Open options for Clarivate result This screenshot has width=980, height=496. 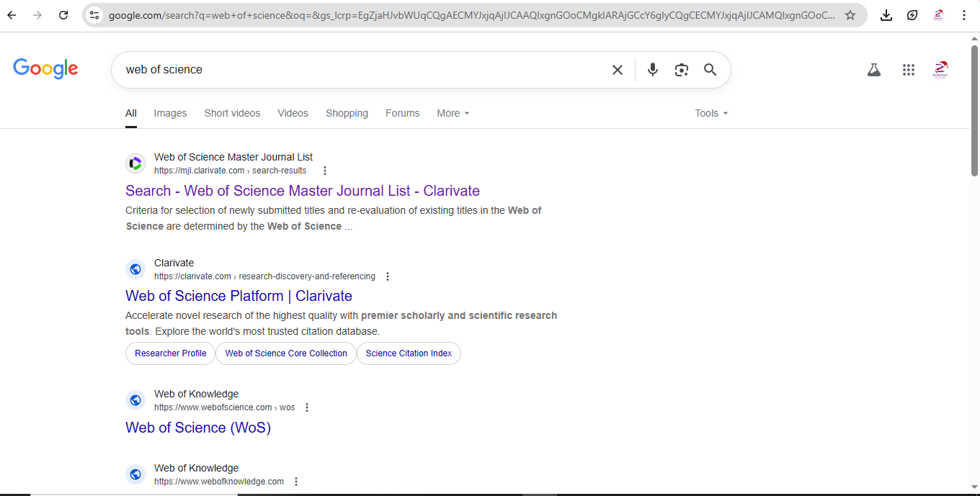pyautogui.click(x=388, y=276)
